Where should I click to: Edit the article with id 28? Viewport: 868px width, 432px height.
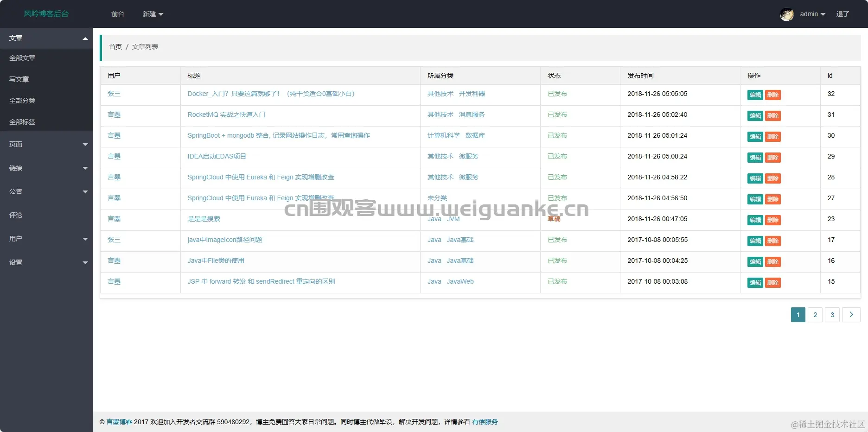coord(755,178)
